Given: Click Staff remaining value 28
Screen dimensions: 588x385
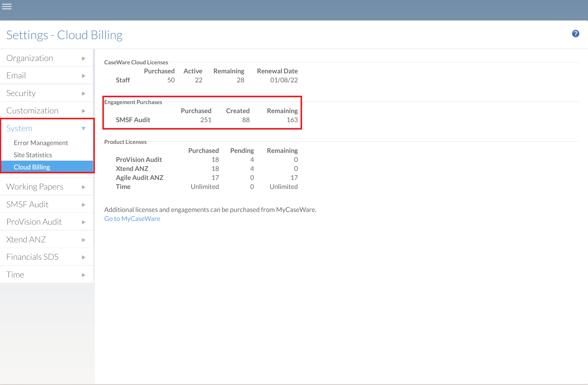Looking at the screenshot, I should (x=240, y=80).
